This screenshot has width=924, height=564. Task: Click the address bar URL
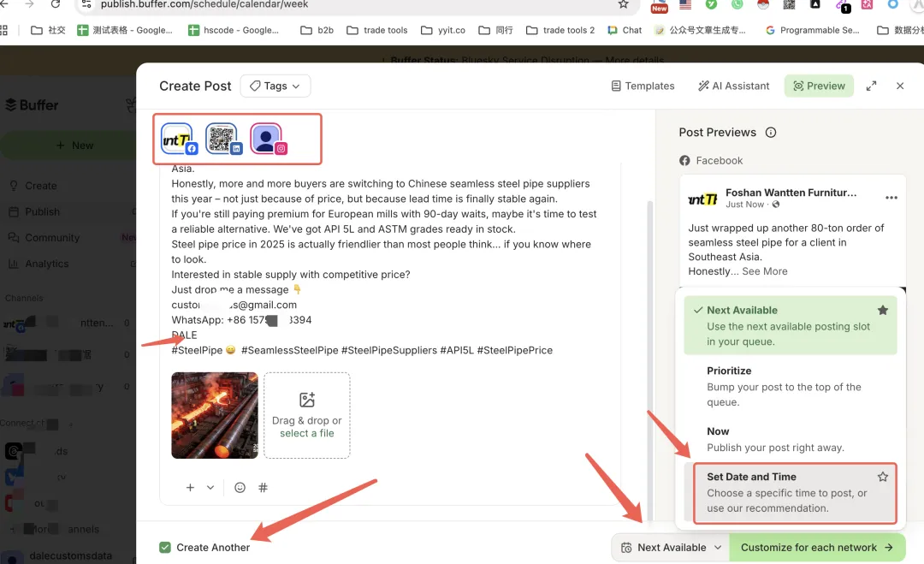[204, 5]
